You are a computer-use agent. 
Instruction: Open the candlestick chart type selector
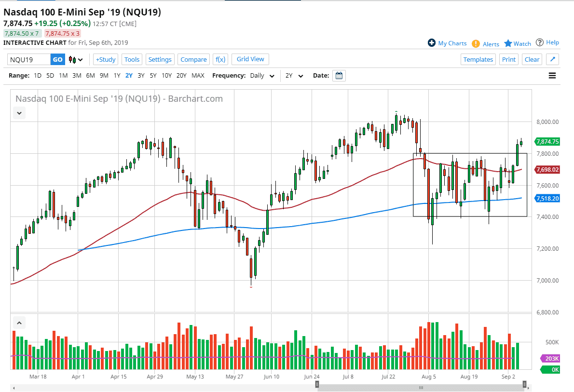coord(76,60)
